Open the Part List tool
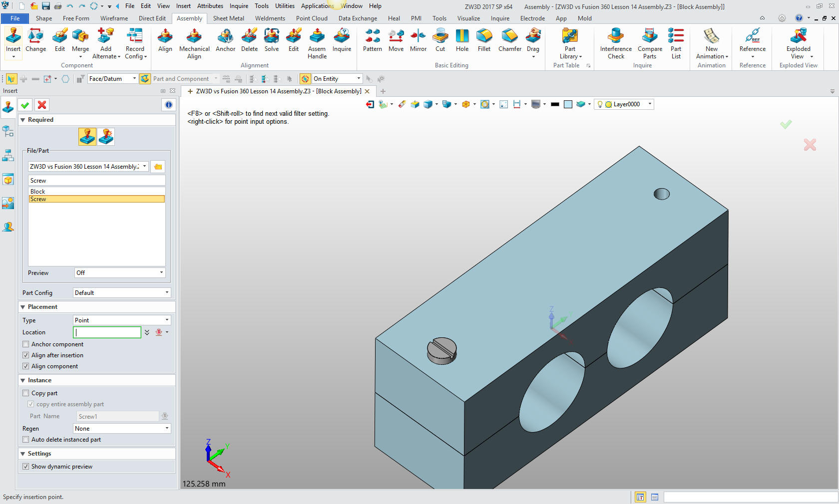The height and width of the screenshot is (504, 839). tap(676, 43)
